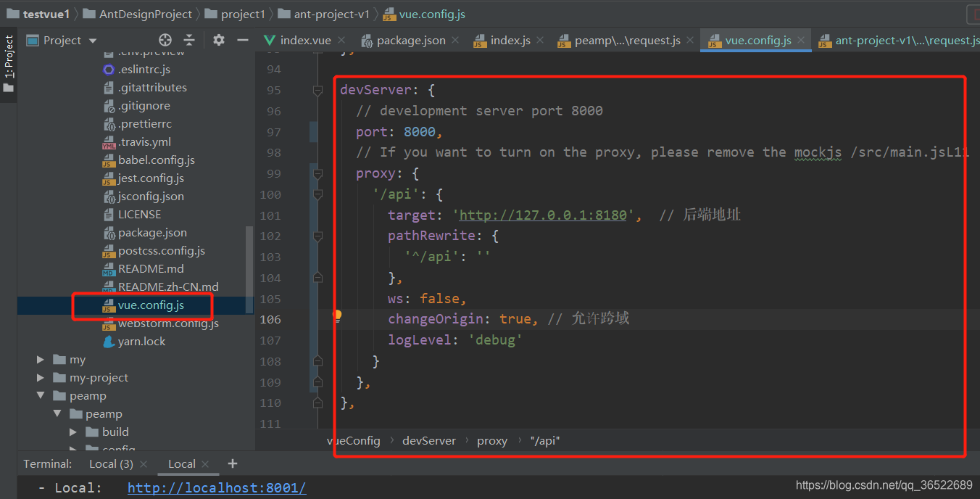Click line number 106 in the gutter
Viewport: 980px width, 499px height.
point(270,319)
